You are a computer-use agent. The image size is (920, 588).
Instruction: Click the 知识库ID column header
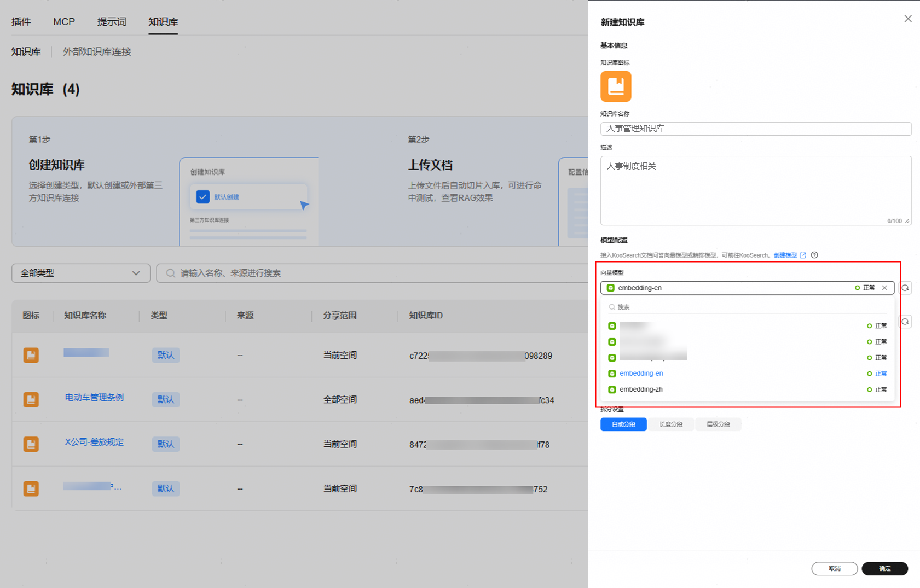426,316
